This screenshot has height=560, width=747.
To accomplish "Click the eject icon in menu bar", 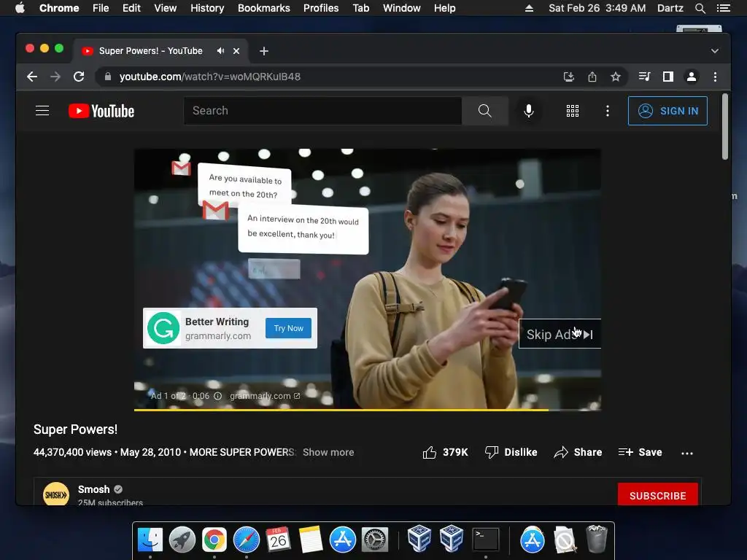I will [529, 8].
